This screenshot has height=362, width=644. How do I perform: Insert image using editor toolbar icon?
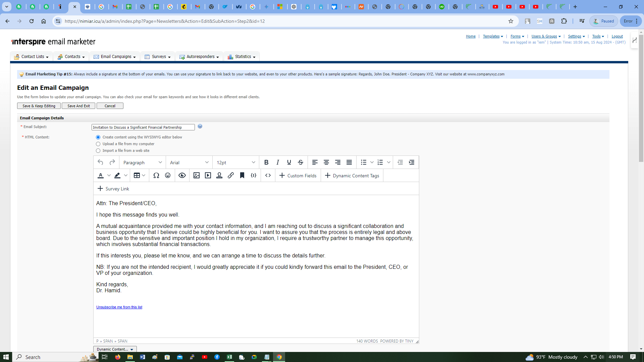click(x=197, y=175)
